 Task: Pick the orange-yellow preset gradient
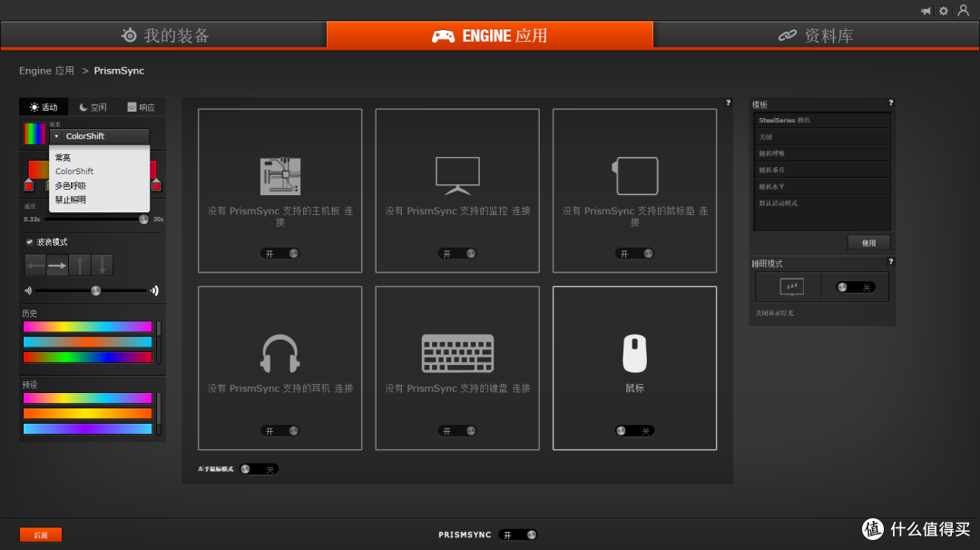[x=87, y=413]
